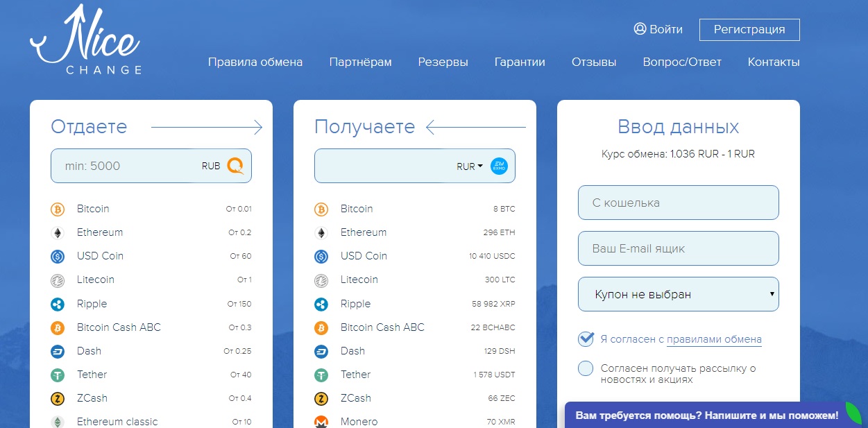The width and height of the screenshot is (868, 428).
Task: Choose the Ripple icon in Получаете list
Action: (x=321, y=304)
